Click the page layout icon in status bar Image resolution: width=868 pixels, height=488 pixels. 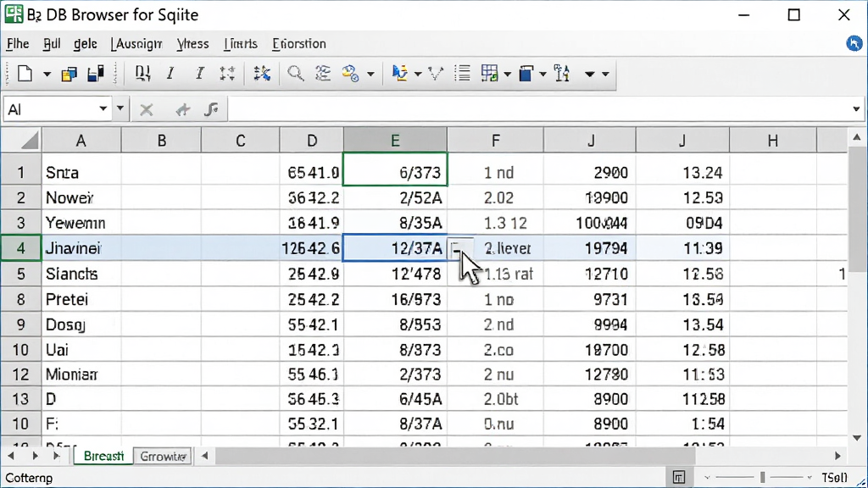(679, 477)
